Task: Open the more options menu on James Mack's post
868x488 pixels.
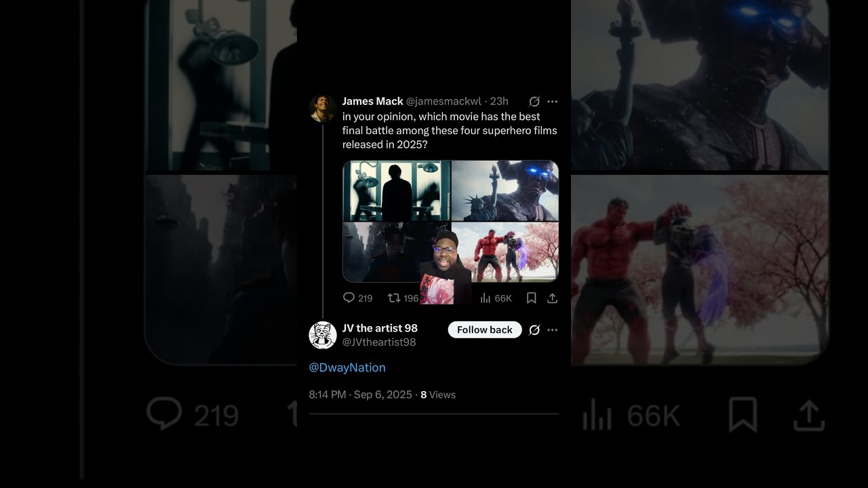Action: coord(553,102)
